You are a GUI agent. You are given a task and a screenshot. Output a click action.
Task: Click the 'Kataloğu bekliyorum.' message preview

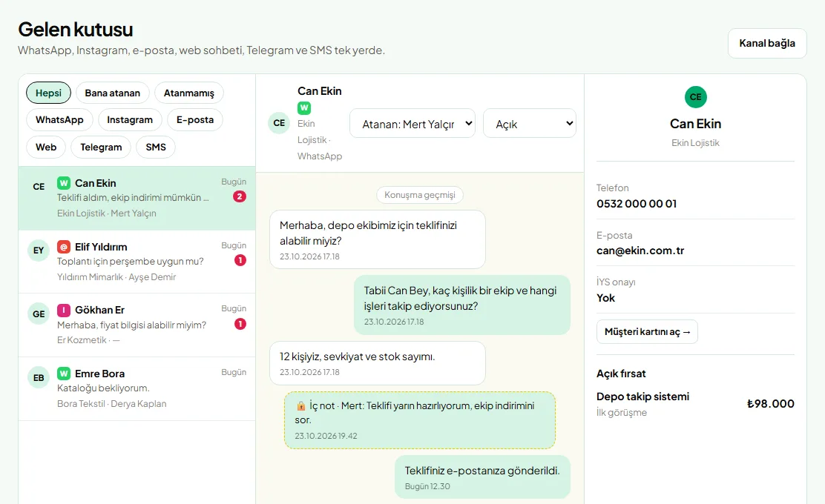click(x=103, y=388)
